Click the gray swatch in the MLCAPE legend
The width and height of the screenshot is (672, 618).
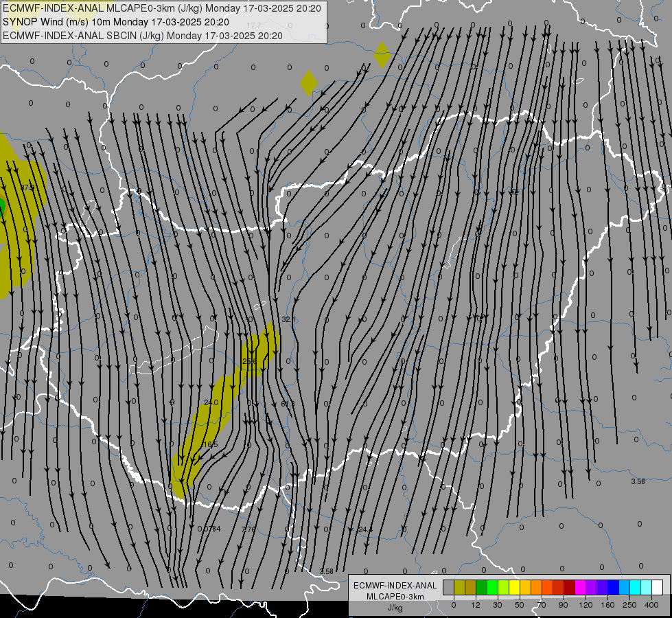(x=449, y=587)
